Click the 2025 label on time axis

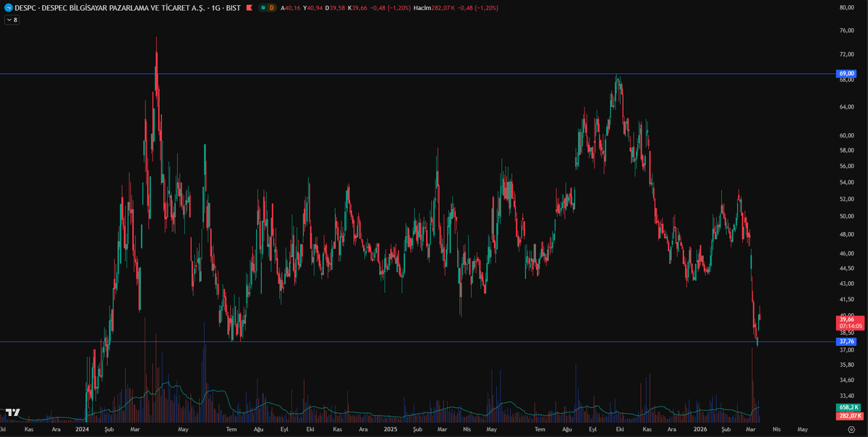pos(391,429)
